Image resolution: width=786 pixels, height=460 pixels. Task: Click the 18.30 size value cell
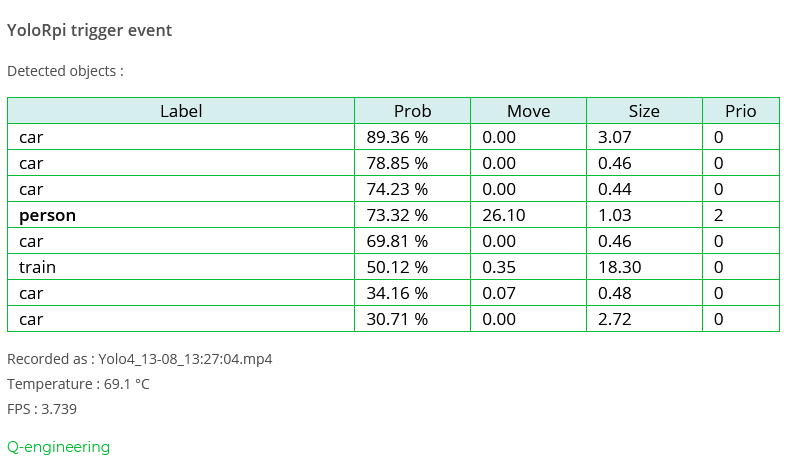619,267
